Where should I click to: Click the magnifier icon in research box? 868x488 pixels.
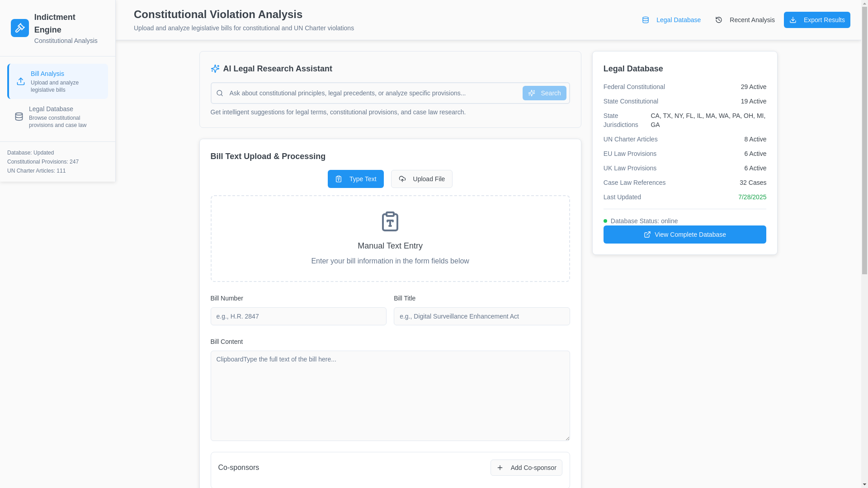220,93
